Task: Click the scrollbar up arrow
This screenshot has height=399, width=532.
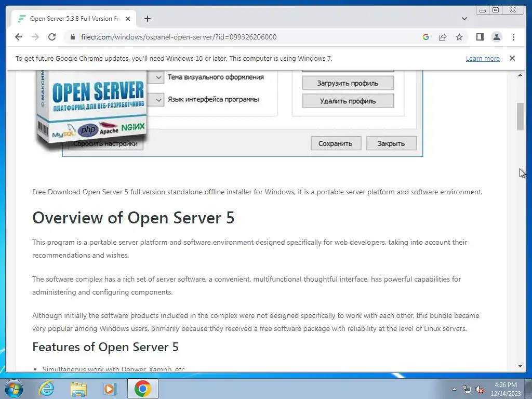Action: click(520, 75)
